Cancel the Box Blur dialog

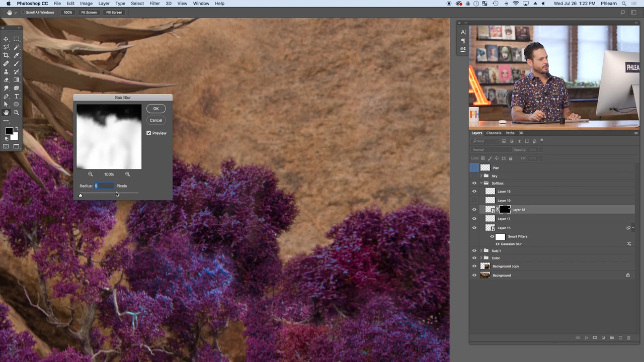tap(156, 120)
